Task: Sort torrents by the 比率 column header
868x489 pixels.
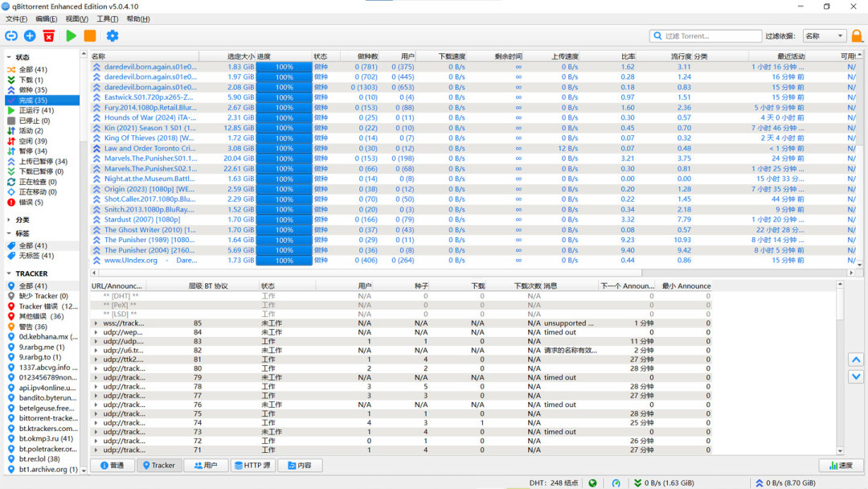Action: [608, 56]
